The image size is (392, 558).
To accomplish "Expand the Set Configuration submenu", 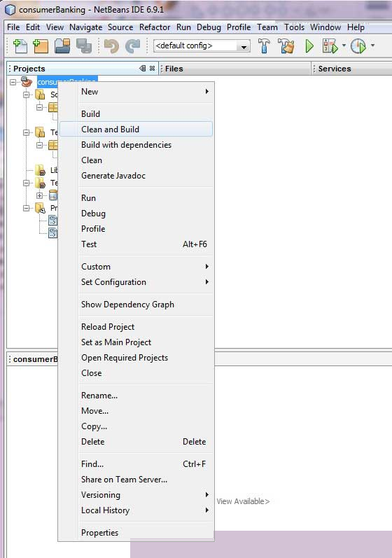I will pos(136,282).
